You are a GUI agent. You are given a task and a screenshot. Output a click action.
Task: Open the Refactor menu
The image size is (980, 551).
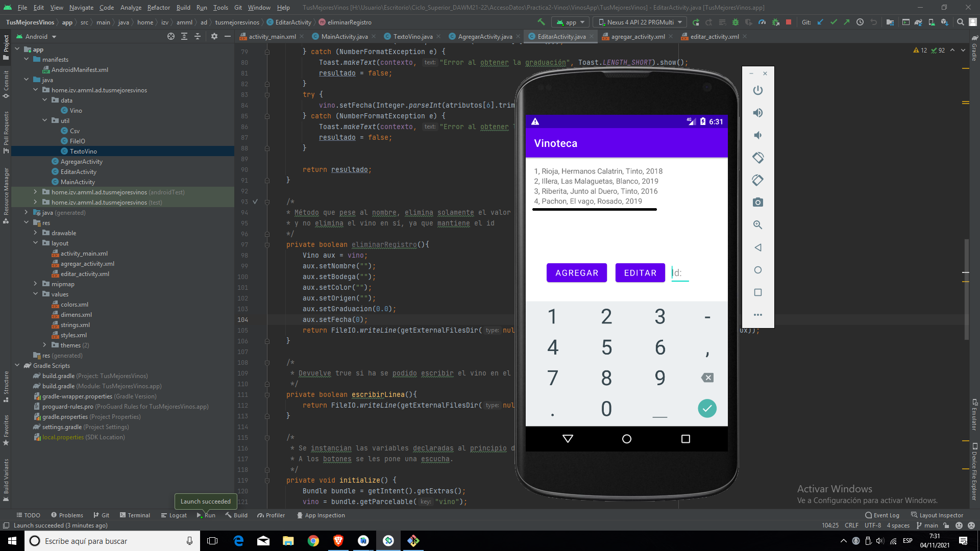click(158, 7)
